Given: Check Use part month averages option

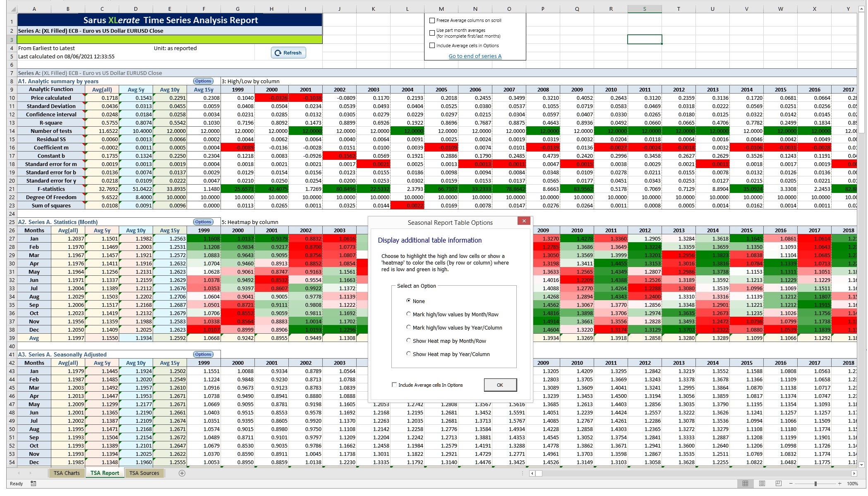Looking at the screenshot, I should pos(432,33).
